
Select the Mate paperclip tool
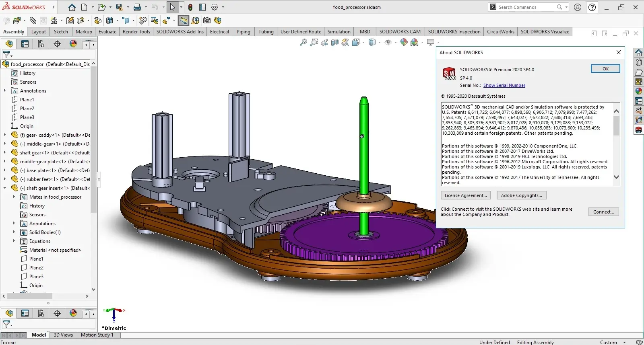point(33,21)
